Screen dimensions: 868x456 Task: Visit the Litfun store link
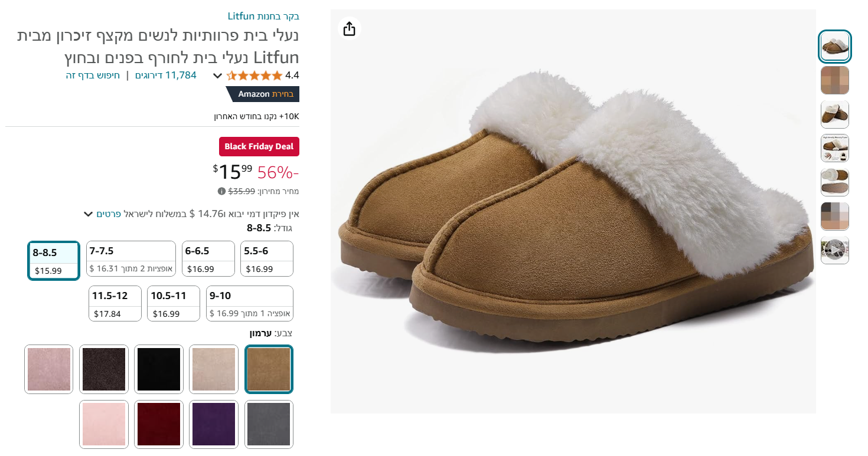click(x=263, y=16)
